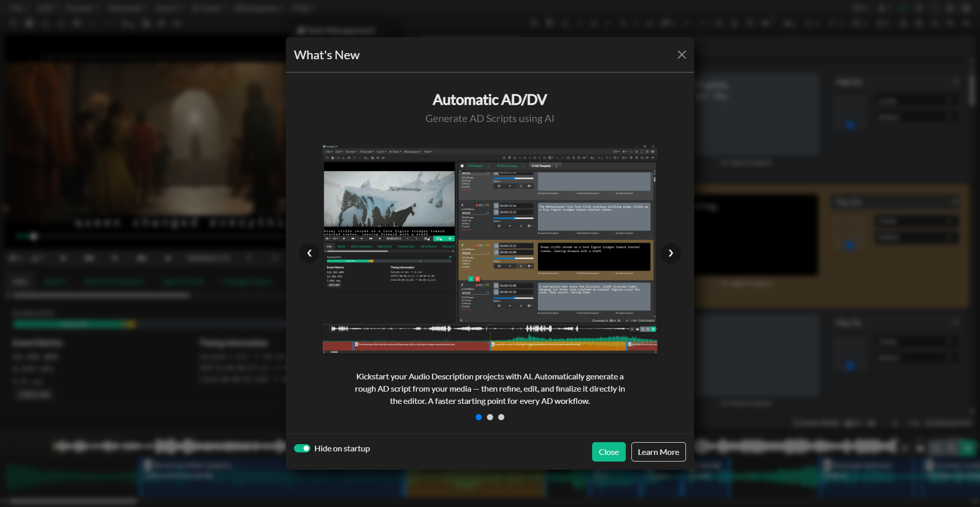Click rate slider of highlighted event 4
This screenshot has height=507, width=980.
point(513,258)
